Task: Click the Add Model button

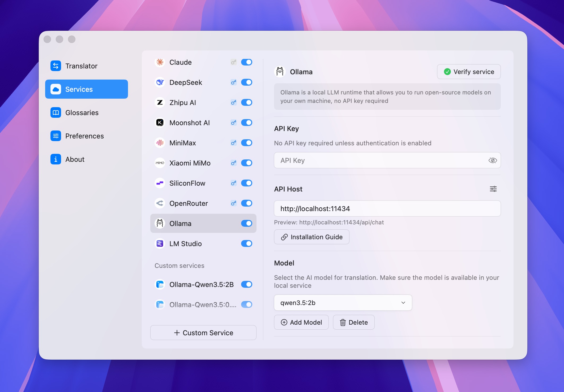Action: [301, 323]
